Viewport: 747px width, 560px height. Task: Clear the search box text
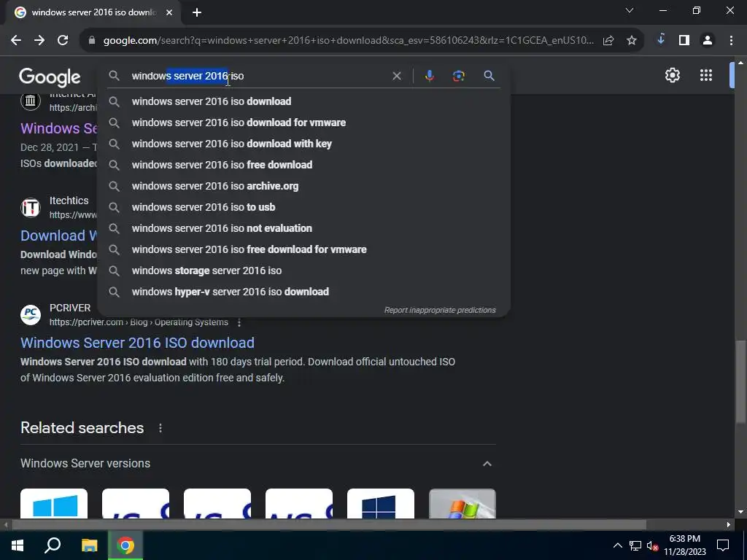click(396, 76)
